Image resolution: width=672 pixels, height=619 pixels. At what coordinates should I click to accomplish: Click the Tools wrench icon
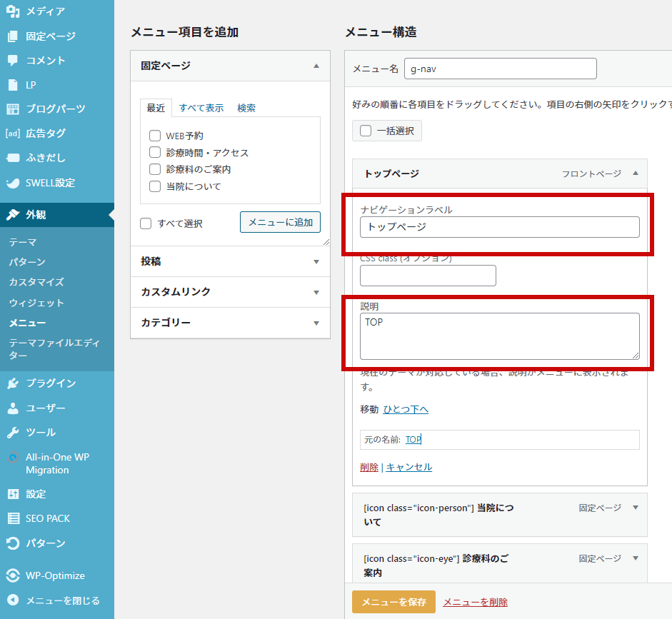tap(13, 433)
